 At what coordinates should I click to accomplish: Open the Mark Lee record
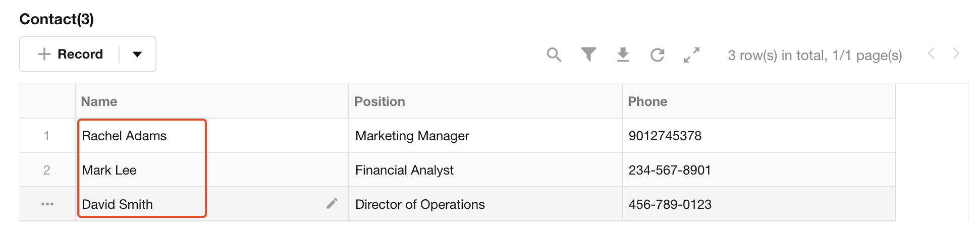click(109, 170)
